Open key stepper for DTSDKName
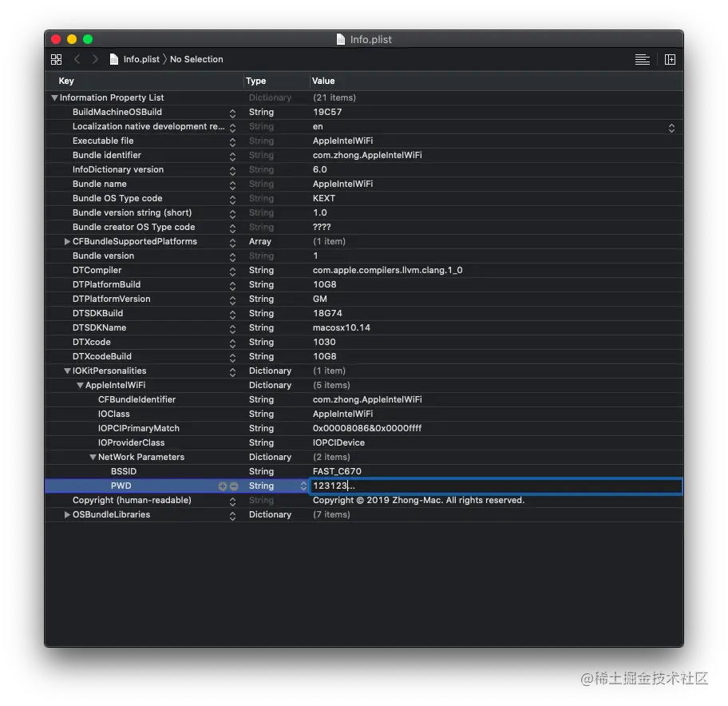Viewport: 728px width, 706px height. [232, 329]
